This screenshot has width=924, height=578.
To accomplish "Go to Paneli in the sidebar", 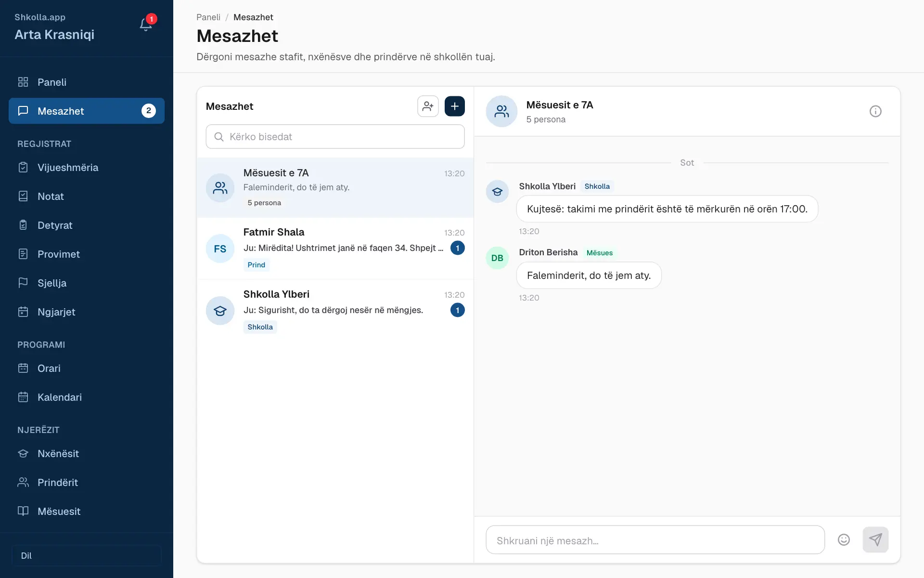I will [87, 82].
